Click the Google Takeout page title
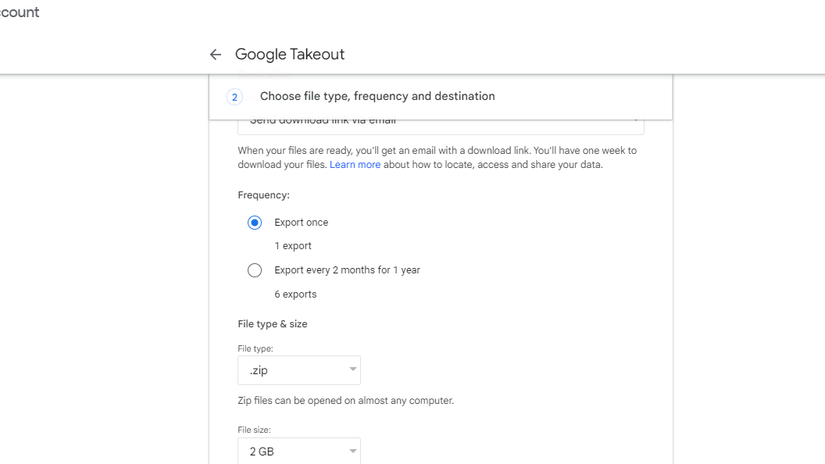 pyautogui.click(x=290, y=55)
